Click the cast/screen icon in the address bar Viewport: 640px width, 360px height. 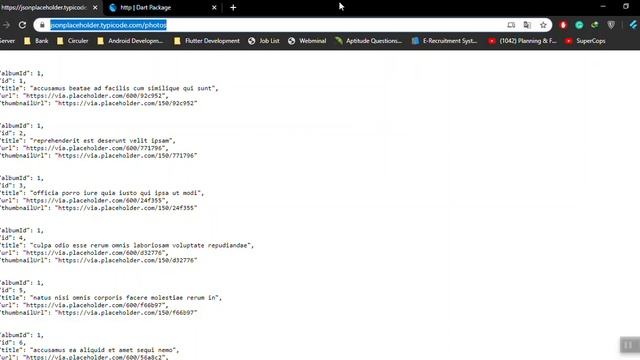(x=511, y=25)
